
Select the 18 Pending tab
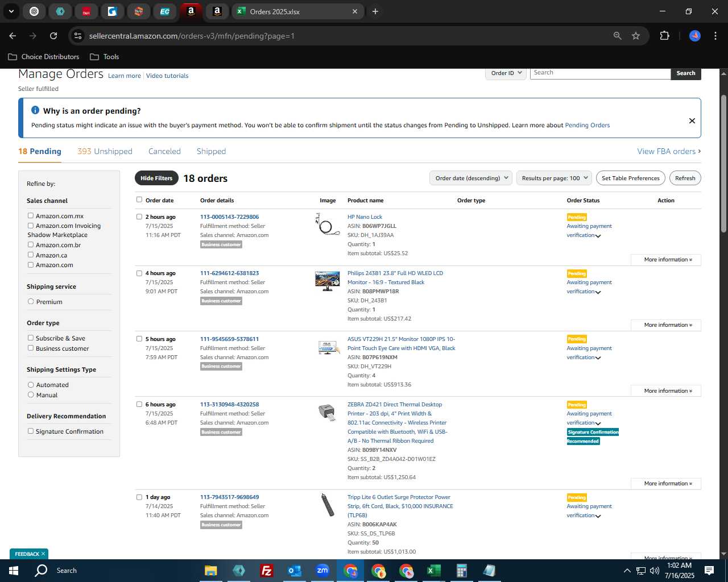[40, 151]
